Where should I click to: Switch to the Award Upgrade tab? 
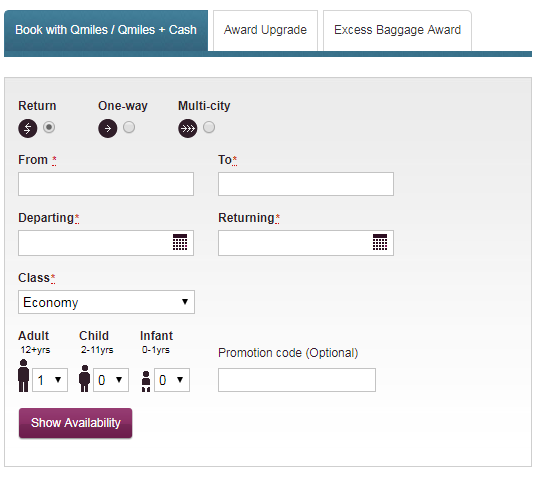pos(265,30)
